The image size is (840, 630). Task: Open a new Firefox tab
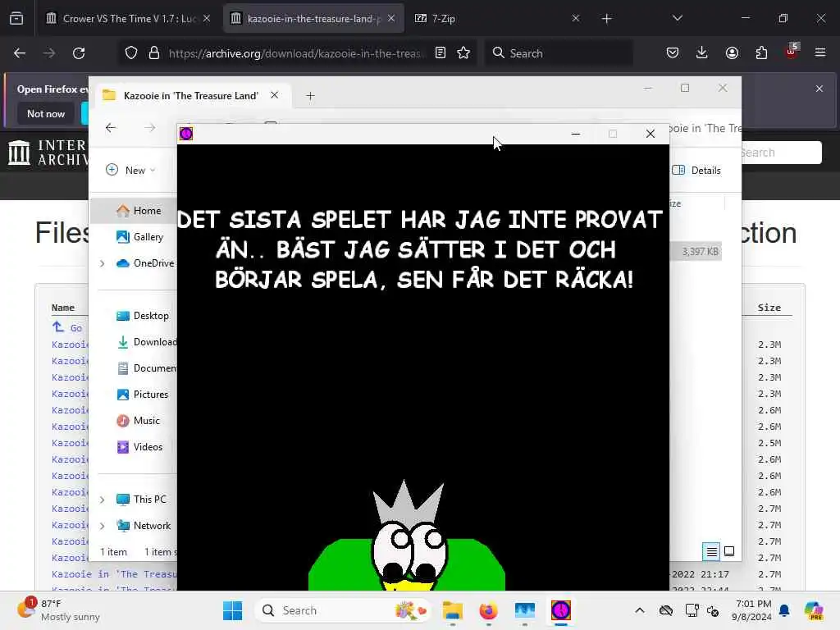606,19
